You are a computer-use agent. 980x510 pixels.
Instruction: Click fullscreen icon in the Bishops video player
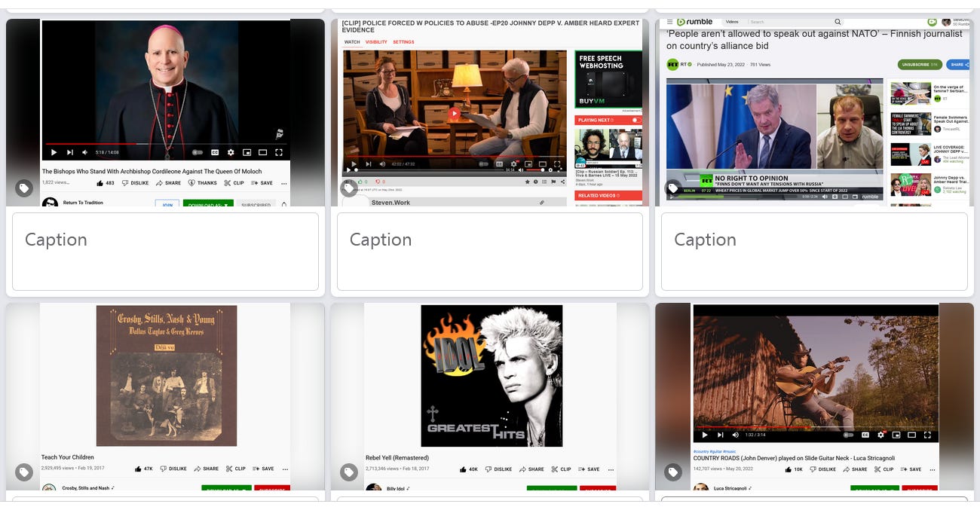point(278,152)
